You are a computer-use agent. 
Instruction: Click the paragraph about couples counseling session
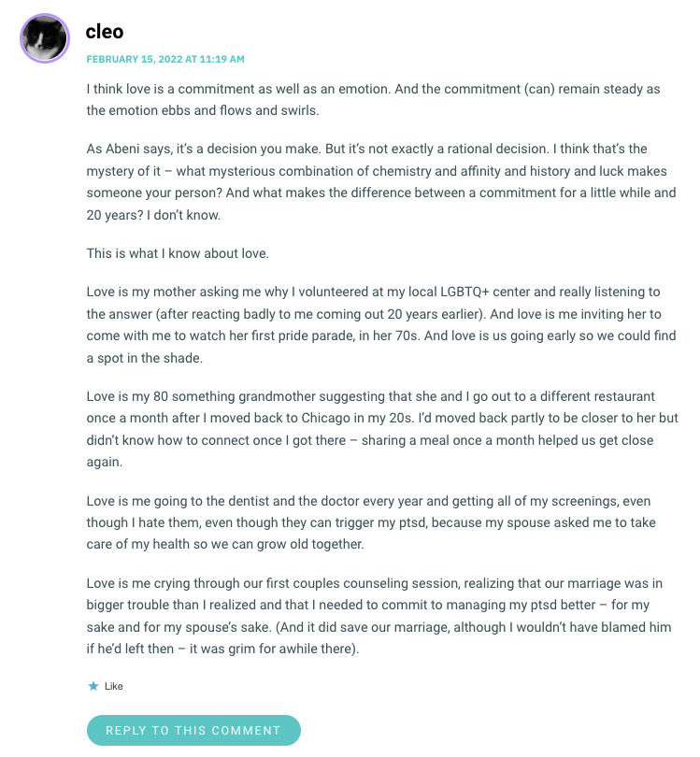coord(374,614)
